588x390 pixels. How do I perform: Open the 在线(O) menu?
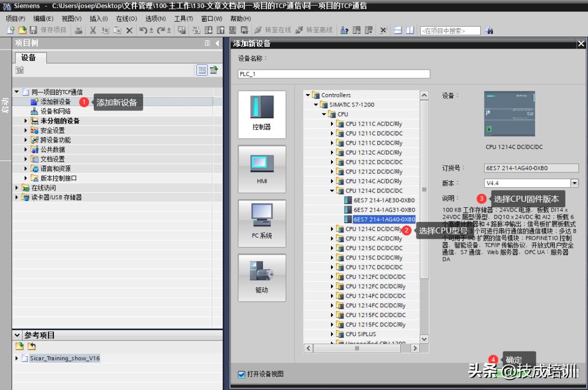pyautogui.click(x=126, y=18)
